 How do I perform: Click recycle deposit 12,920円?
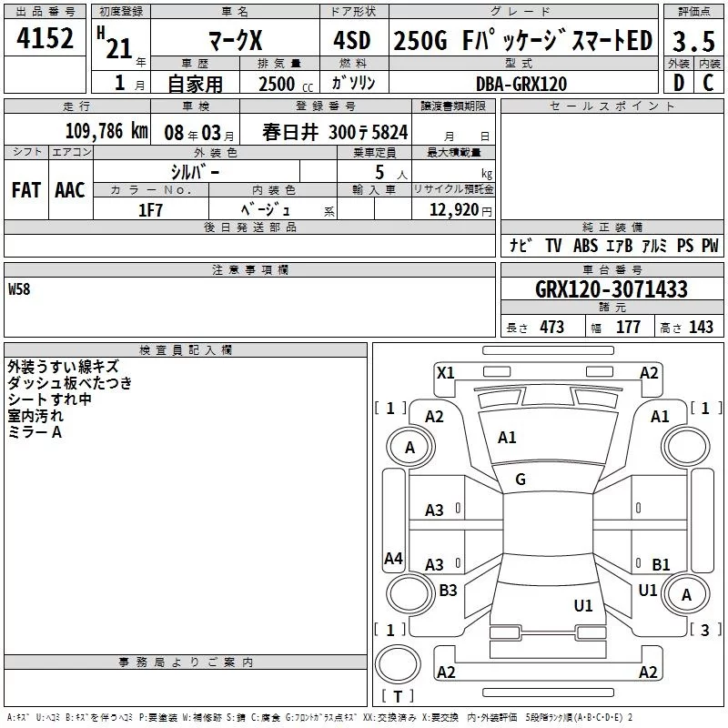[460, 210]
